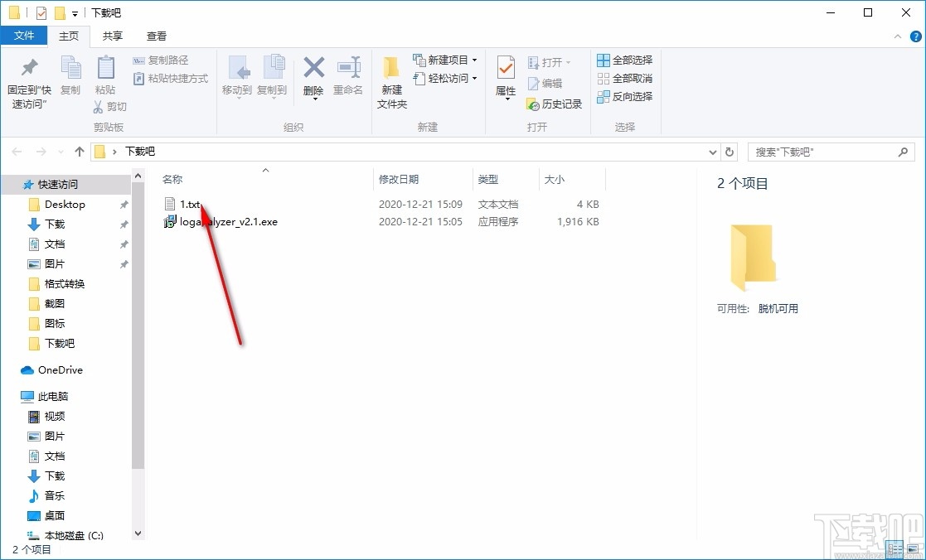Open the 新建项目 dropdown arrow

pyautogui.click(x=474, y=60)
